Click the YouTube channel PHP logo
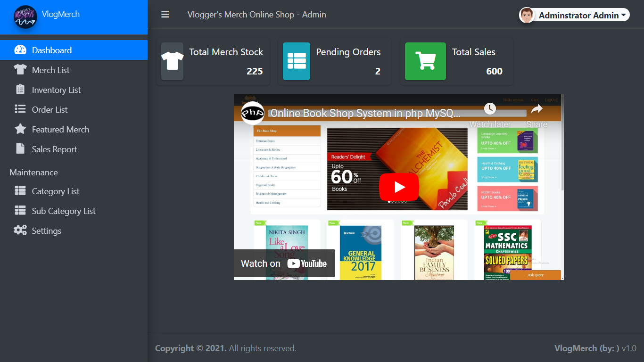 coord(253,113)
